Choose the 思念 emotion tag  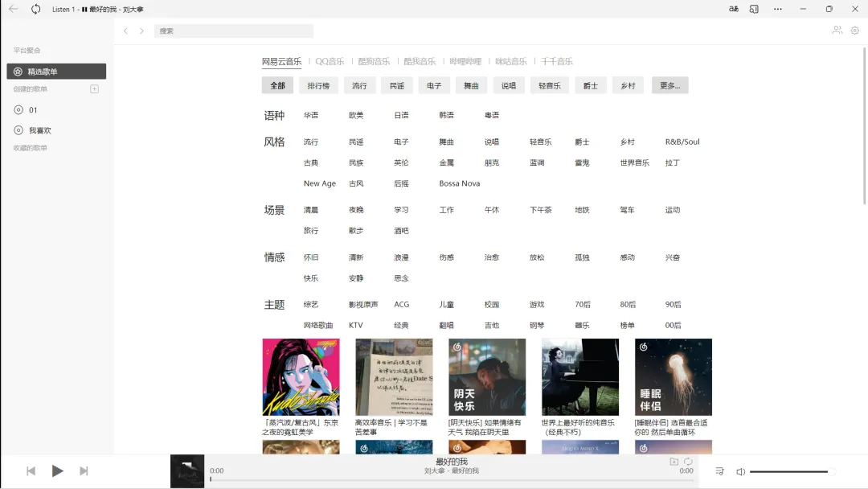pos(401,278)
